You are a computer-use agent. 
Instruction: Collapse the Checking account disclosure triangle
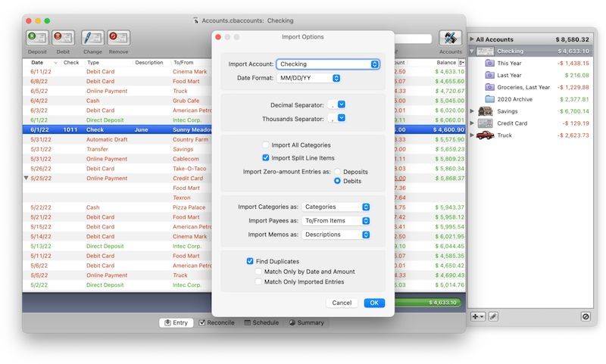[x=472, y=51]
